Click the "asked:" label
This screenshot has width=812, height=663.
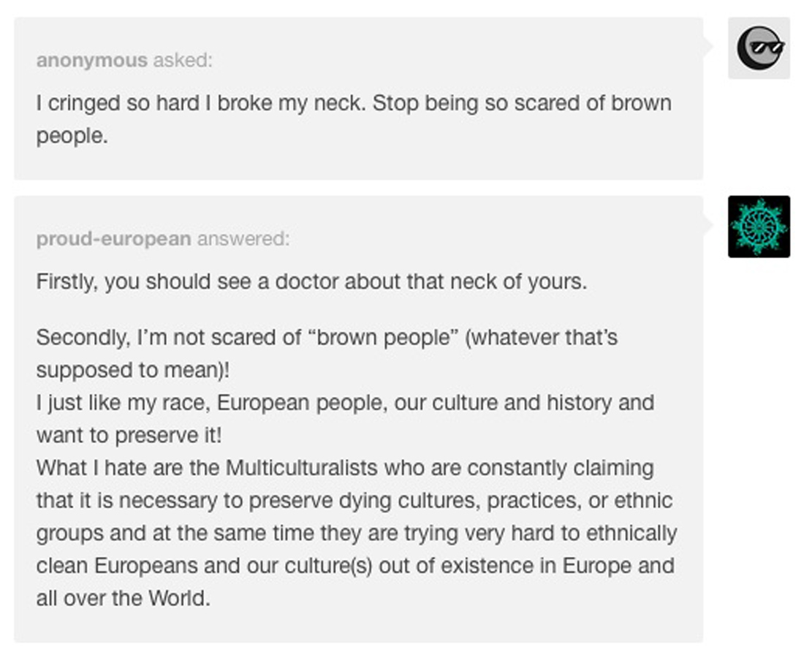tap(182, 60)
